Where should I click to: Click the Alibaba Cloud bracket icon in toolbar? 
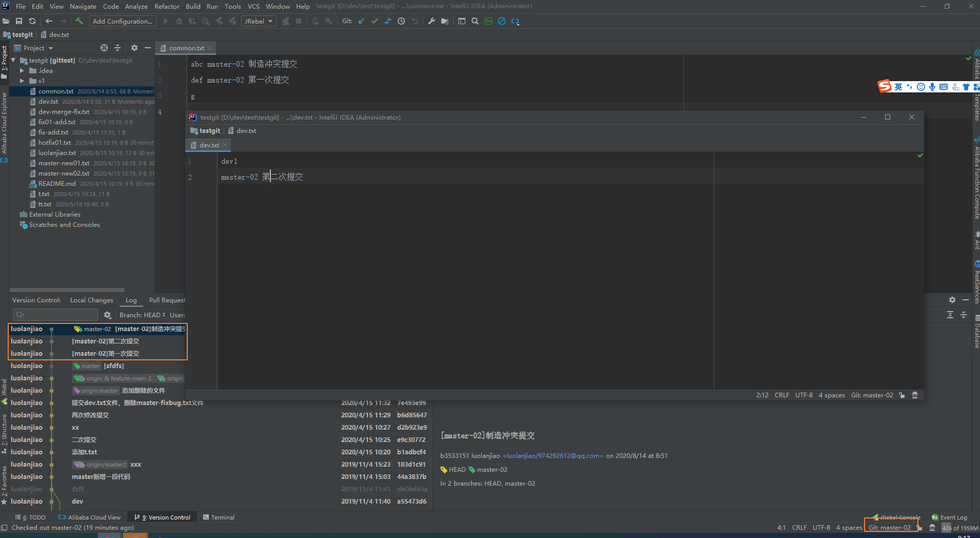[x=516, y=21]
